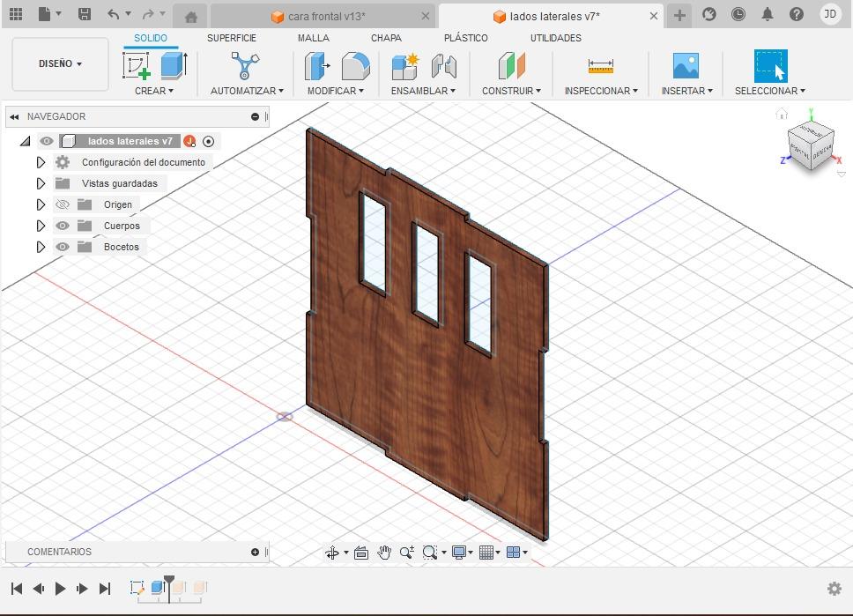Click the ViewCube orientation cube
This screenshot has width=853, height=616.
[810, 145]
